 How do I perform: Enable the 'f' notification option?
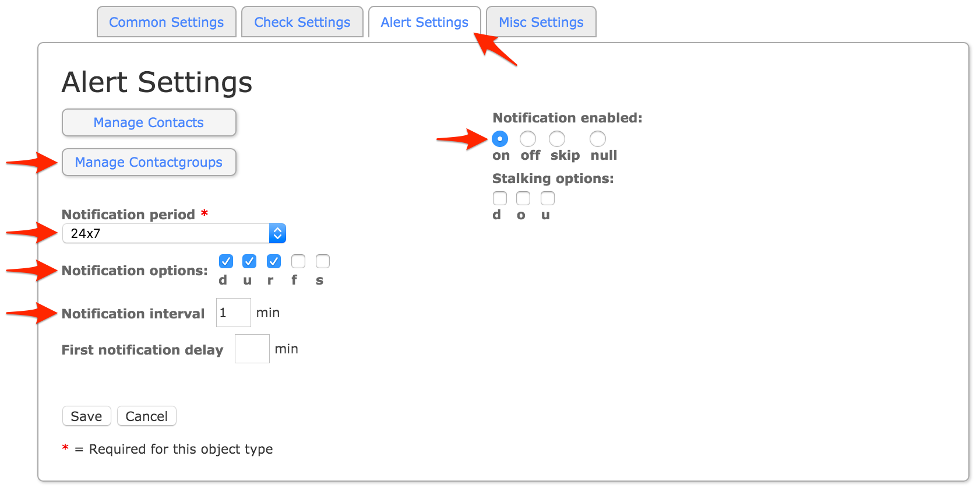[x=298, y=261]
